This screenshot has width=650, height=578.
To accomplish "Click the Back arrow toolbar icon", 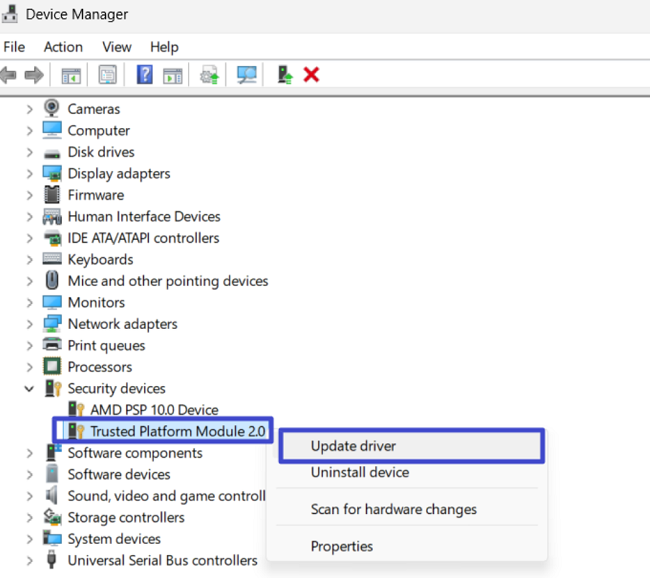I will (9, 75).
